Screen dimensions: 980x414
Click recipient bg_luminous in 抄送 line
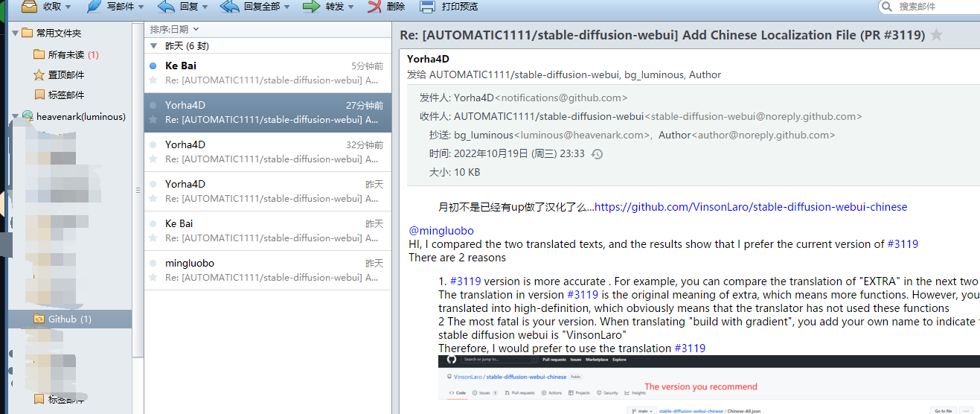point(484,136)
